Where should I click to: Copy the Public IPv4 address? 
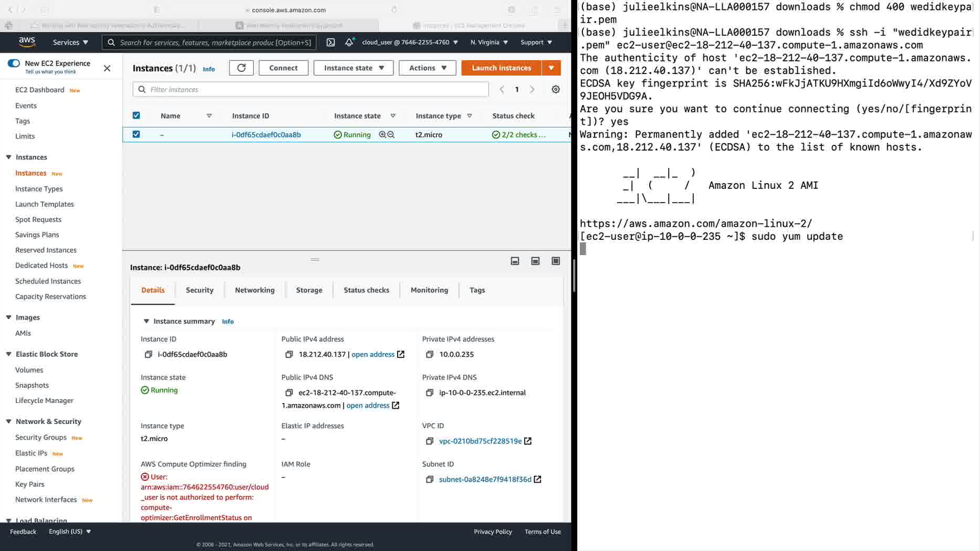(x=289, y=355)
